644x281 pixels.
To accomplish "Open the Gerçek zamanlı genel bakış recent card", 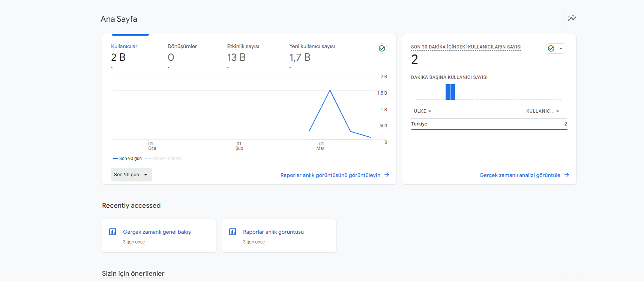I will point(159,236).
